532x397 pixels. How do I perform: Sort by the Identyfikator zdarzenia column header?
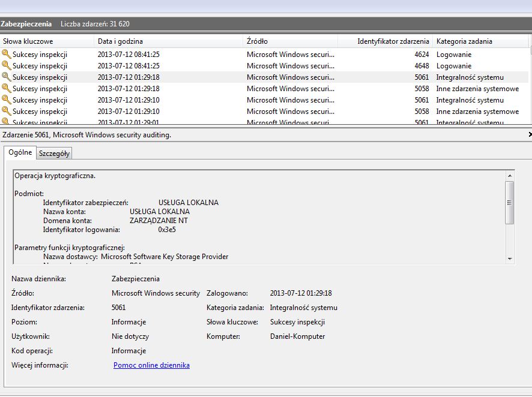[x=385, y=41]
